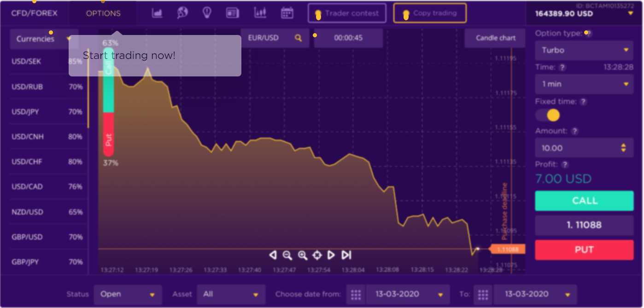Viewport: 644px width, 308px height.
Task: Click the asset list vertical scrollbar
Action: coord(88,87)
